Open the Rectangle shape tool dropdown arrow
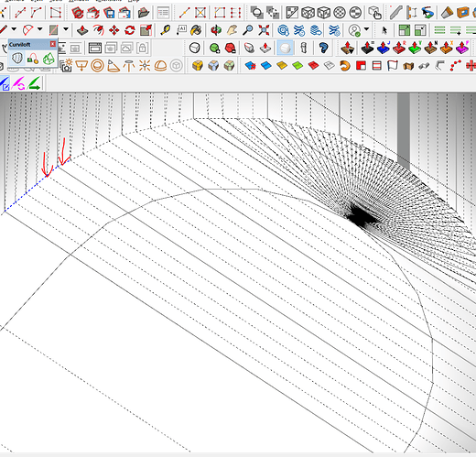This screenshot has height=457, width=476. 66,29
